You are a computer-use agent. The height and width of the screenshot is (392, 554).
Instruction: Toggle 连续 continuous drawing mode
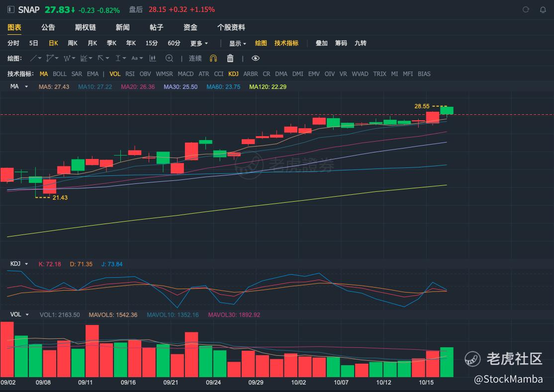point(195,58)
